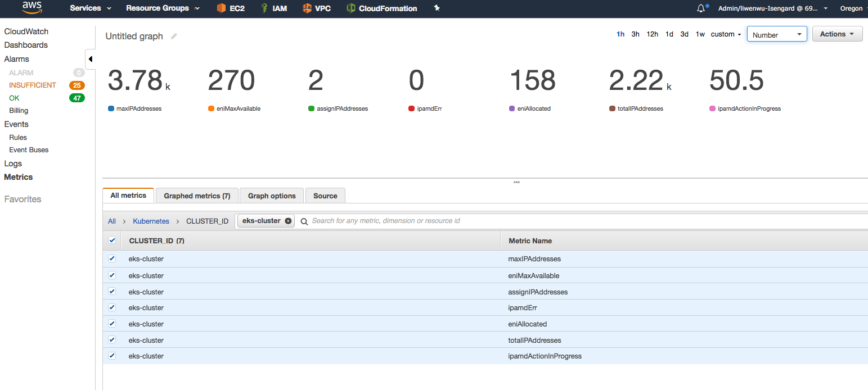Open CloudWatch overview in sidebar
This screenshot has height=390, width=868.
[x=26, y=31]
